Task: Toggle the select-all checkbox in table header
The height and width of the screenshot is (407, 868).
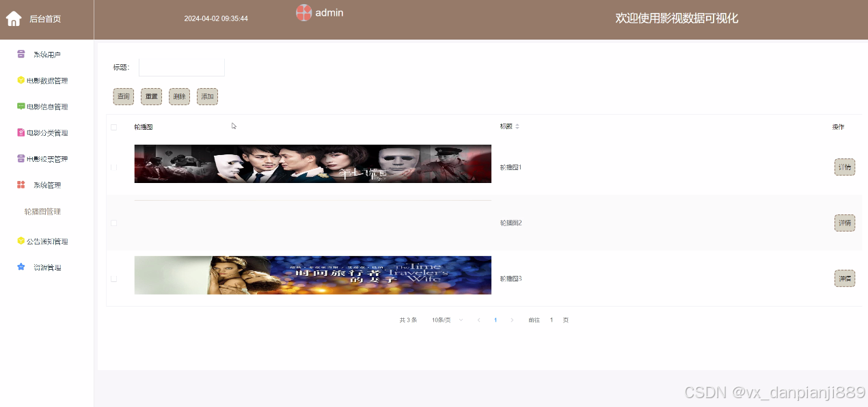Action: (x=114, y=127)
